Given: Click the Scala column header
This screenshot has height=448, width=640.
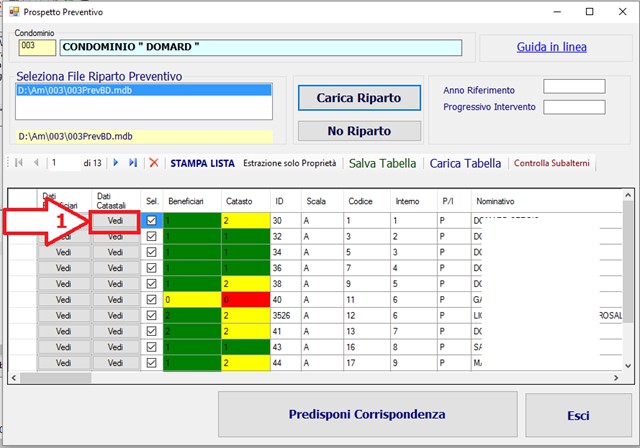Looking at the screenshot, I should coord(322,201).
